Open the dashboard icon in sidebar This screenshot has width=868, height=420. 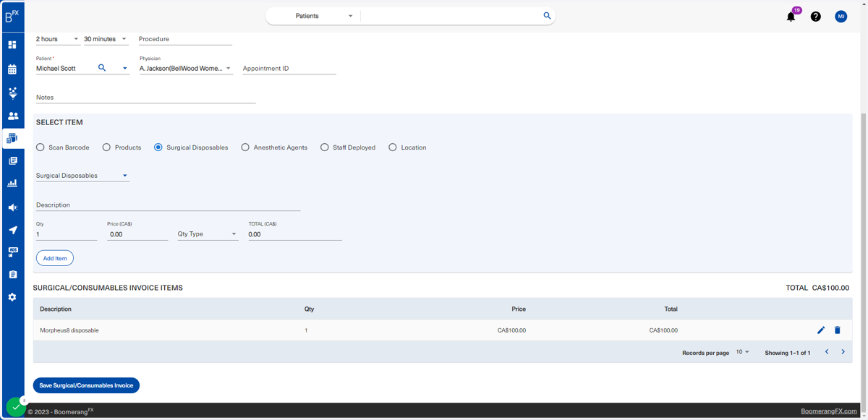pyautogui.click(x=12, y=45)
